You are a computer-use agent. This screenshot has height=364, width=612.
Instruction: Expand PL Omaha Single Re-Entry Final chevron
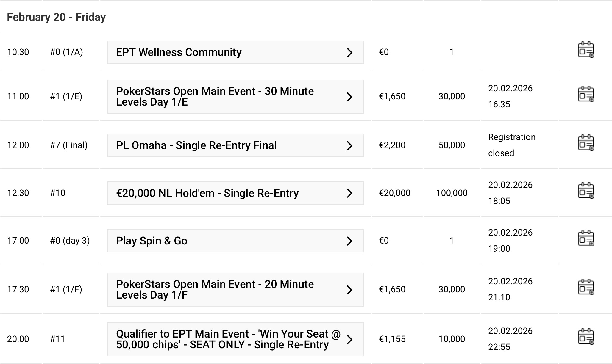click(x=350, y=146)
